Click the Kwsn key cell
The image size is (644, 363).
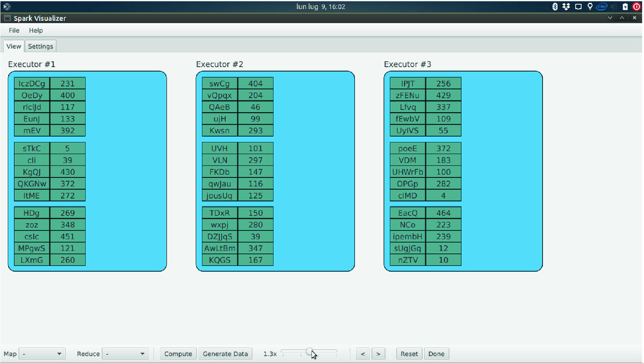(x=220, y=131)
